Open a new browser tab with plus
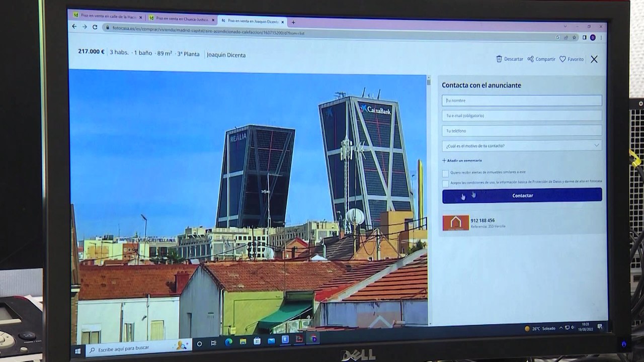 pos(293,22)
